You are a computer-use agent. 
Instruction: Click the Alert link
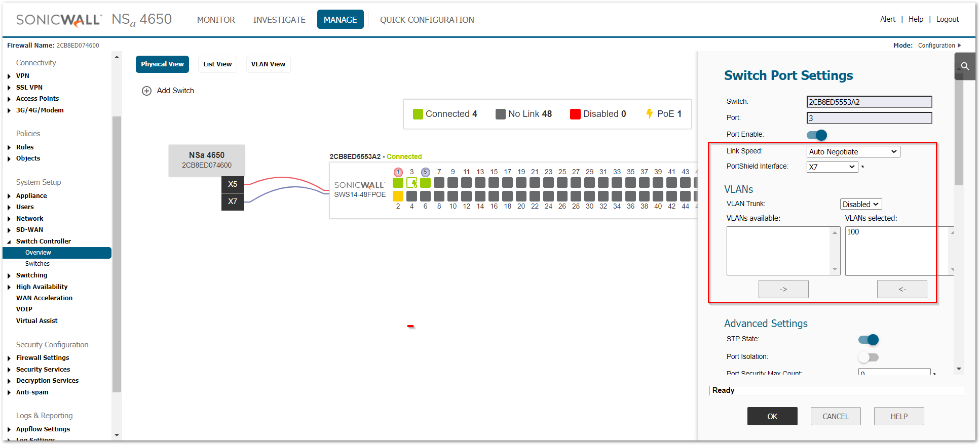pos(888,19)
